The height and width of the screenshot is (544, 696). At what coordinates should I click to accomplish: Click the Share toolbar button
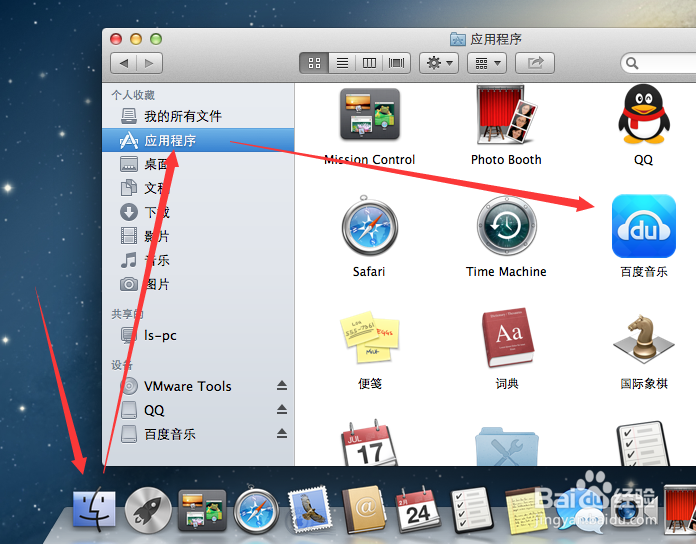coord(535,63)
